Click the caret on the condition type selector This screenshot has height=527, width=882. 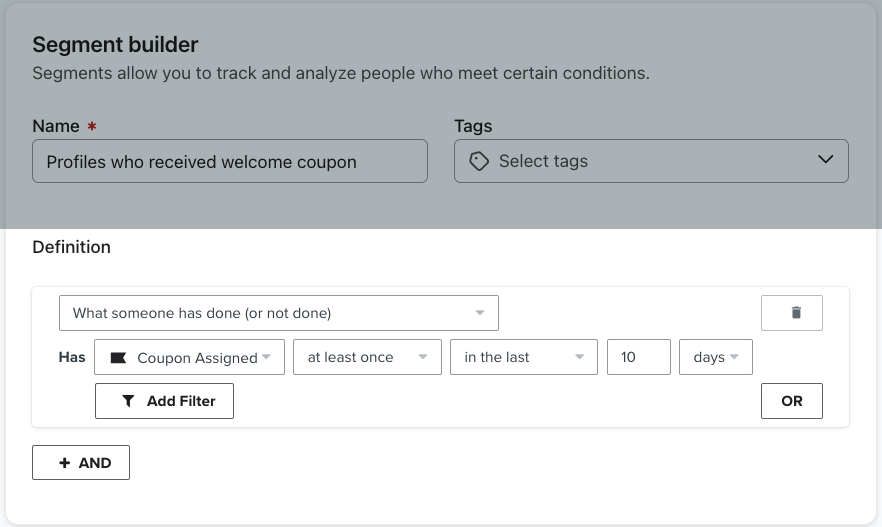tap(480, 313)
